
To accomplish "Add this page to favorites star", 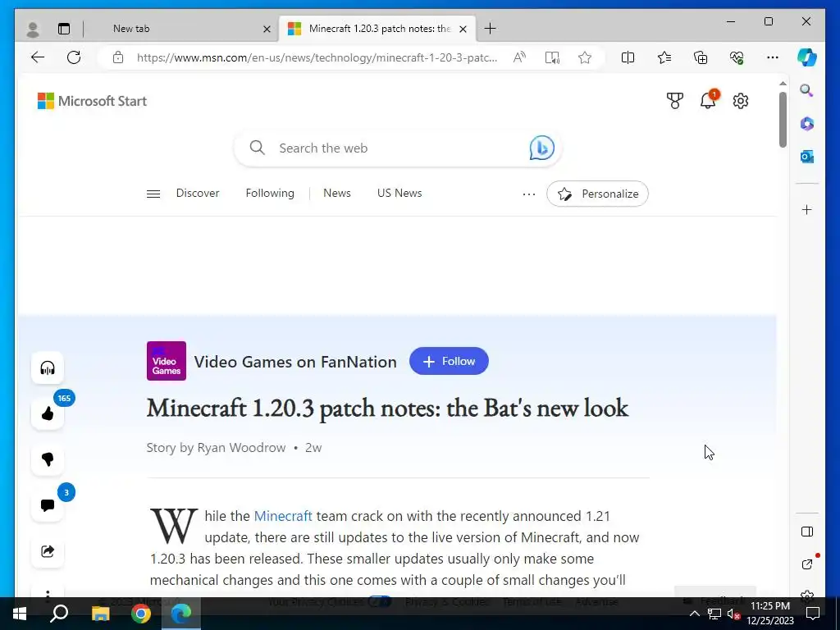I will 585,57.
